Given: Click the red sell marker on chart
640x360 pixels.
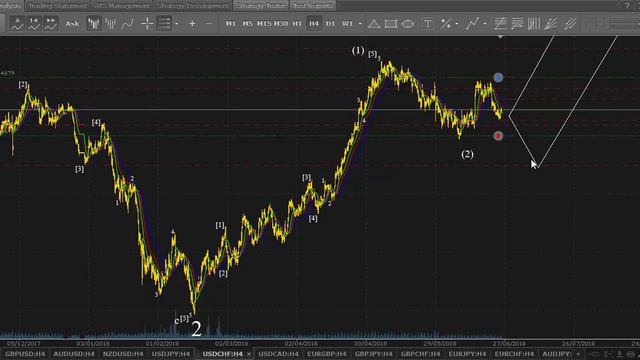Looking at the screenshot, I should (x=498, y=136).
